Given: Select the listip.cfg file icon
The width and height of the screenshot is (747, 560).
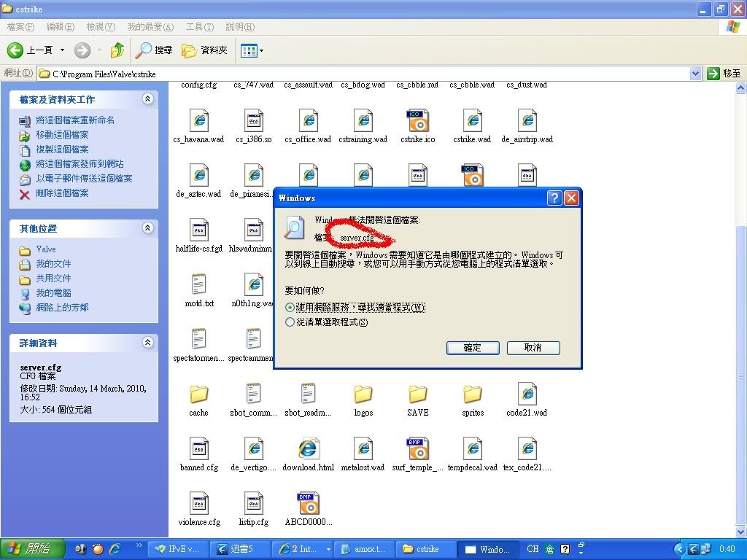Looking at the screenshot, I should tap(253, 503).
